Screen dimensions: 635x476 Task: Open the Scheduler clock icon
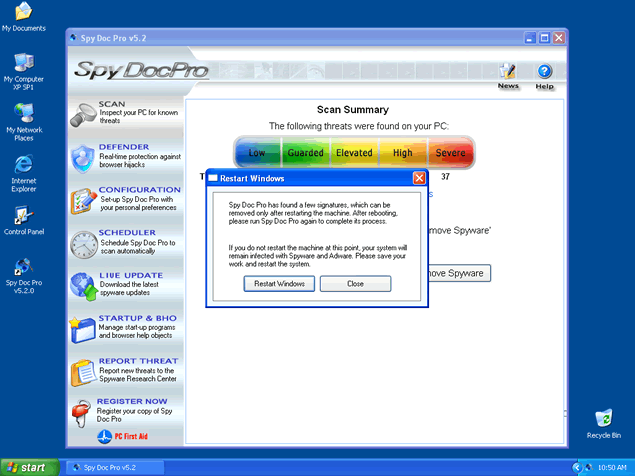[x=83, y=244]
